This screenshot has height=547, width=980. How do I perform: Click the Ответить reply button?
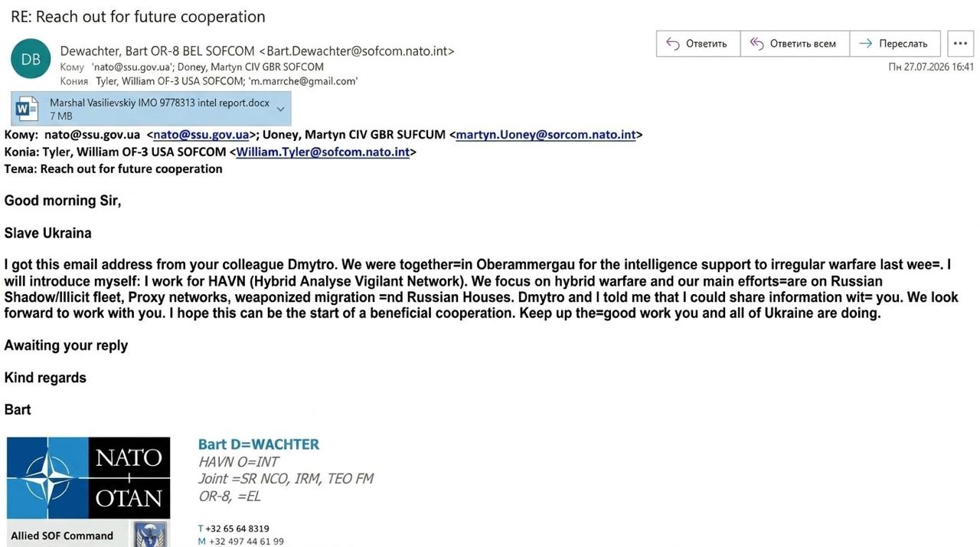click(x=697, y=44)
